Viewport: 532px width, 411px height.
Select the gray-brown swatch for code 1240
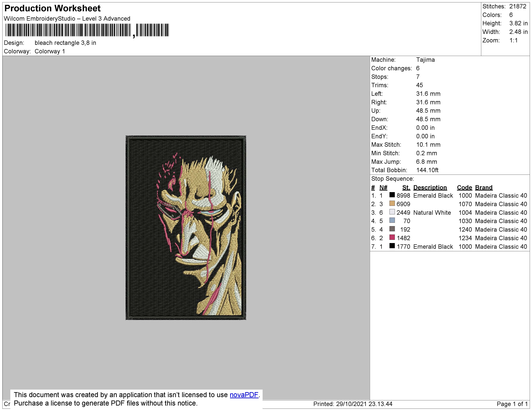392,229
